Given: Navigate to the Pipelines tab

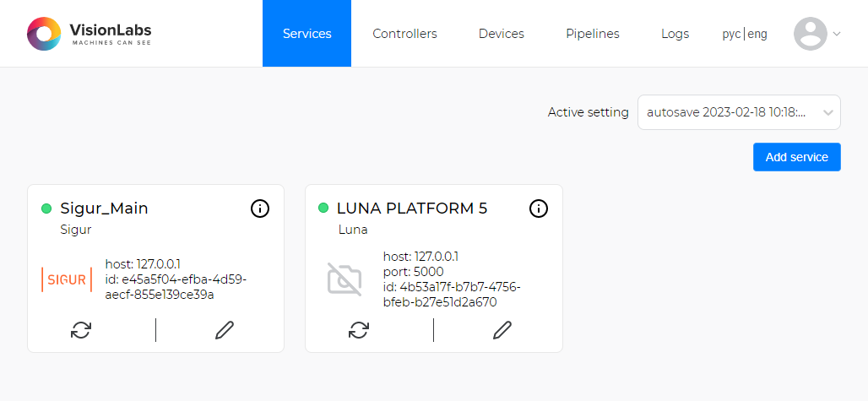Looking at the screenshot, I should (x=593, y=34).
